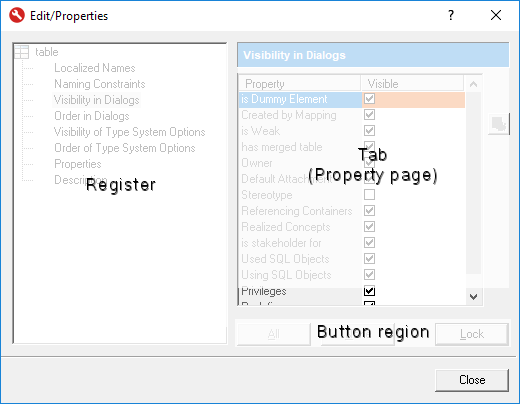The height and width of the screenshot is (404, 520).
Task: Toggle the Privileges visibility checkbox
Action: coord(369,291)
